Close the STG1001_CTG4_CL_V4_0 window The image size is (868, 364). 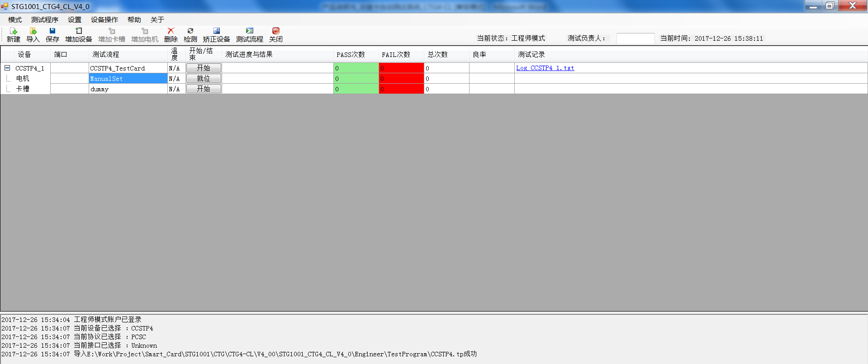click(852, 5)
